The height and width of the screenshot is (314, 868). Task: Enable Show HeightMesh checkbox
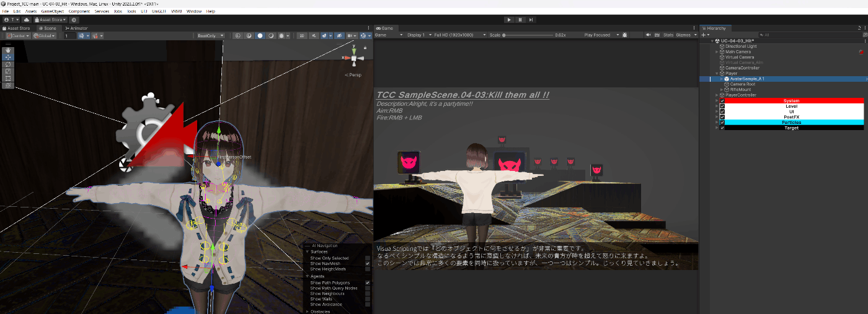pyautogui.click(x=368, y=269)
